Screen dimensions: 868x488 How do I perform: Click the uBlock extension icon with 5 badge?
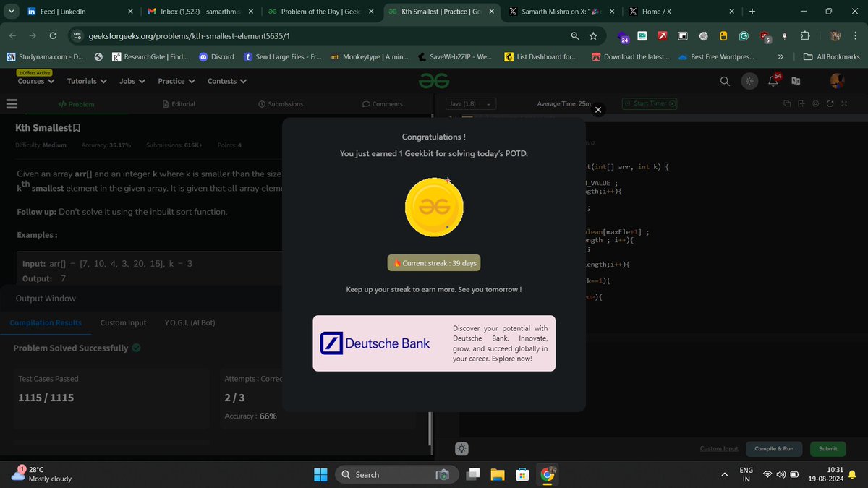point(765,36)
